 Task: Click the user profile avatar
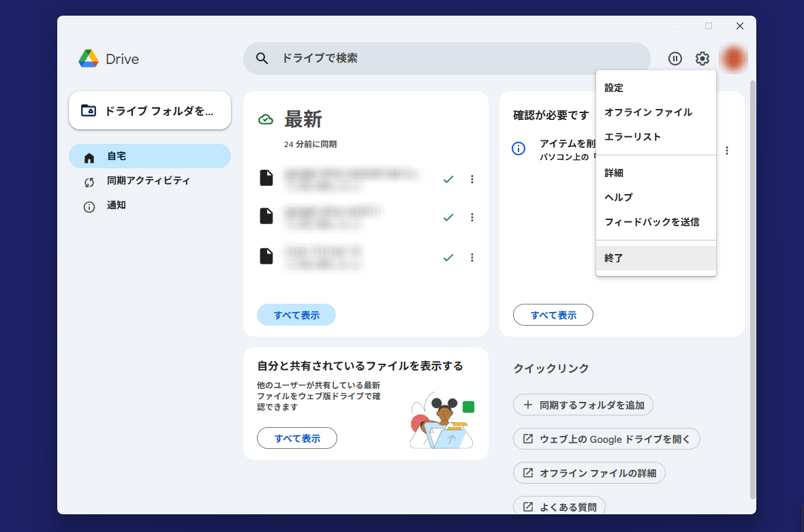coord(733,59)
